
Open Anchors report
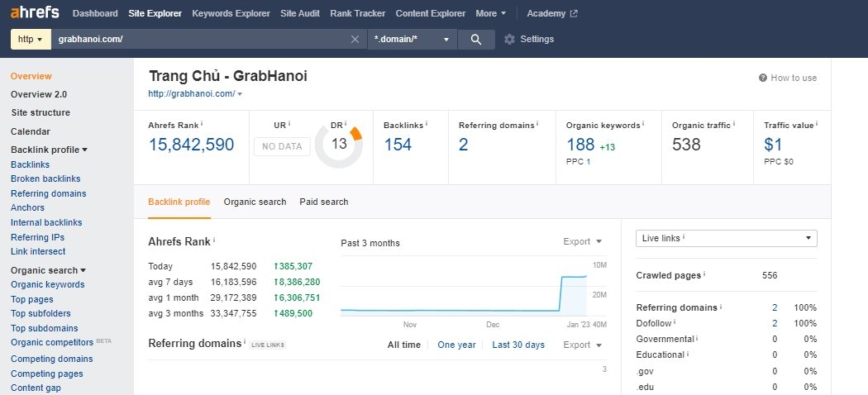[x=27, y=207]
